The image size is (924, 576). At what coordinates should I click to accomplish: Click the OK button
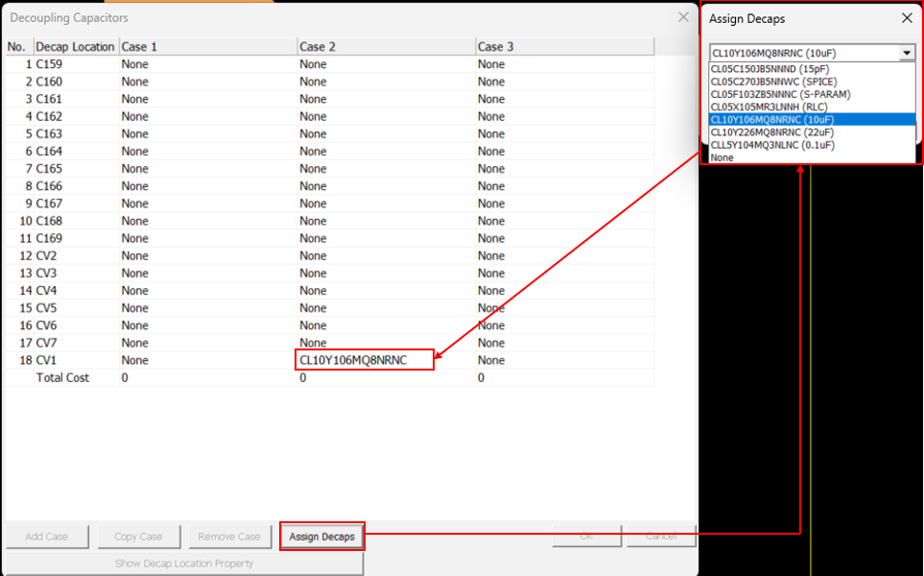586,537
